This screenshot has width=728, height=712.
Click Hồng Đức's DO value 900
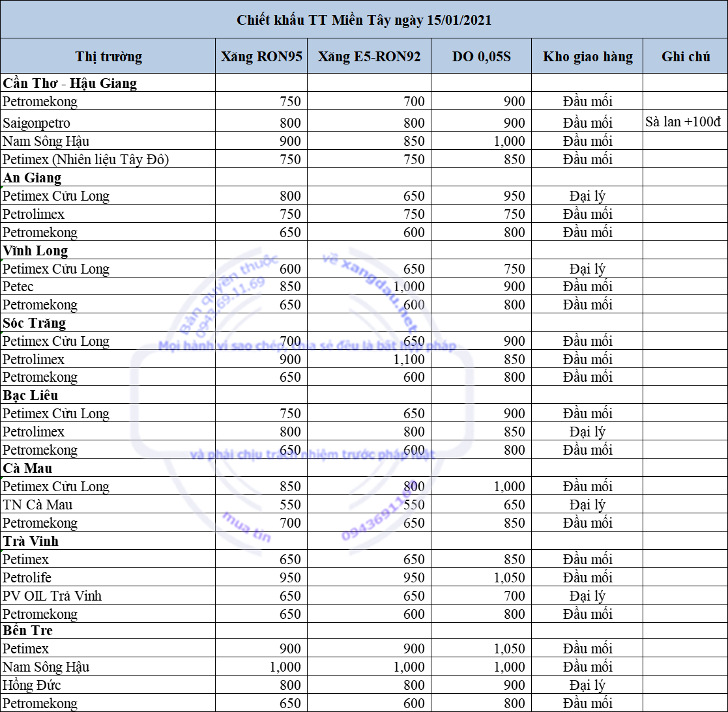tap(482, 685)
